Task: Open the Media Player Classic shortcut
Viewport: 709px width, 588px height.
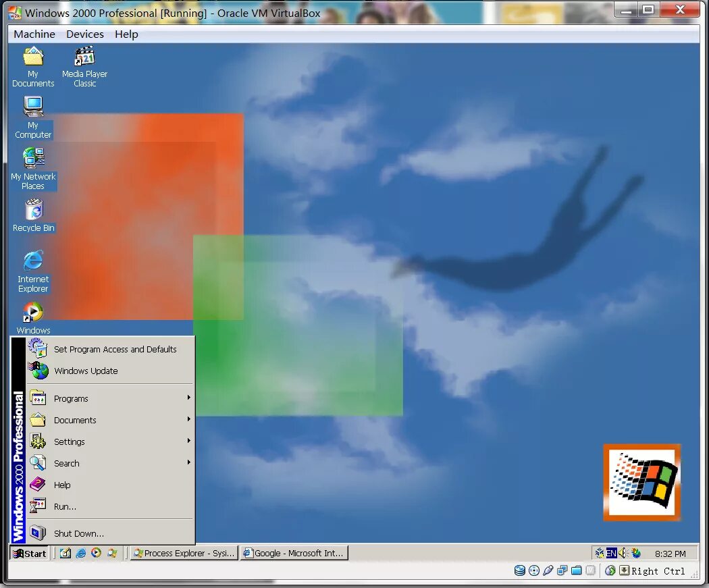Action: (84, 68)
